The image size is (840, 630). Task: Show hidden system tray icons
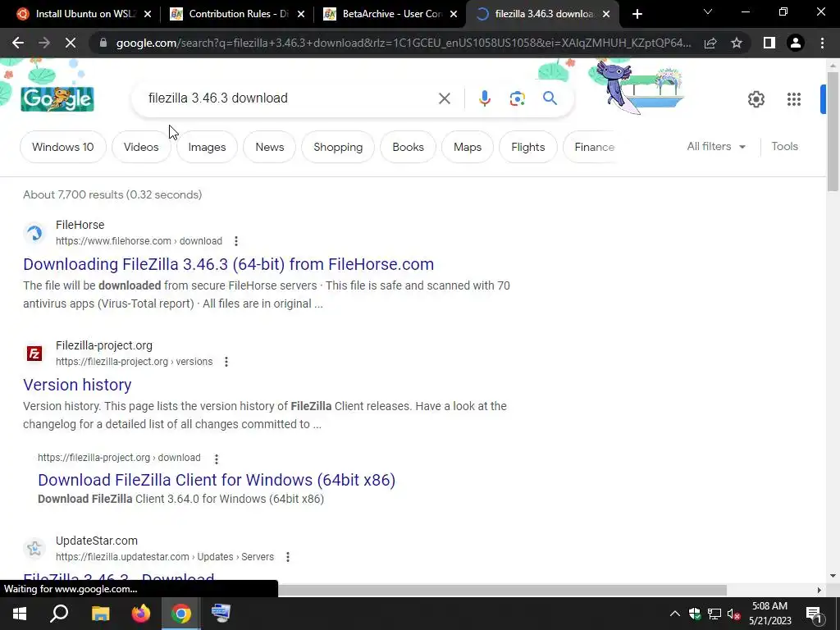pos(675,614)
